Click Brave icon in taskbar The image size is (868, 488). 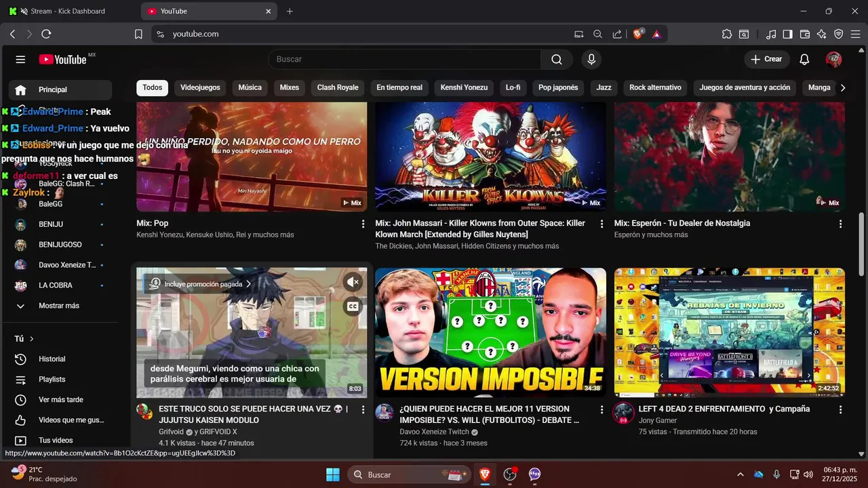point(485,474)
